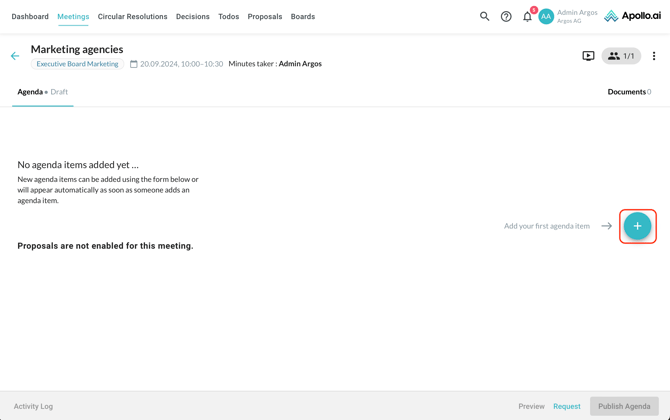
Task: Open notifications bell icon
Action: 527,16
